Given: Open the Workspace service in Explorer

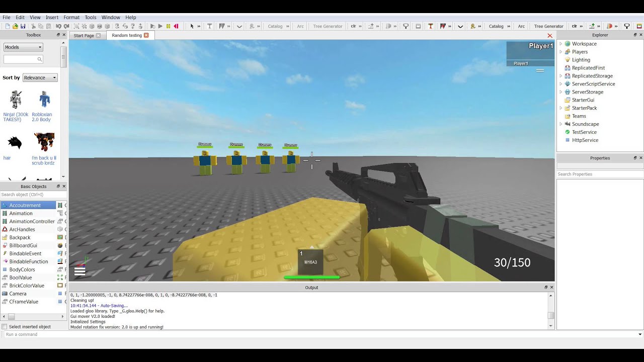Looking at the screenshot, I should (x=584, y=44).
